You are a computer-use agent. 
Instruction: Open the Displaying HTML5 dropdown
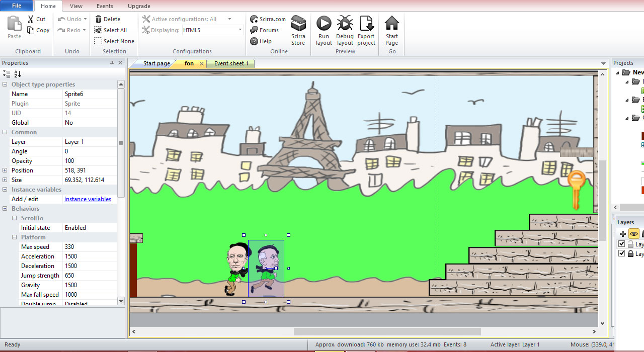(240, 30)
